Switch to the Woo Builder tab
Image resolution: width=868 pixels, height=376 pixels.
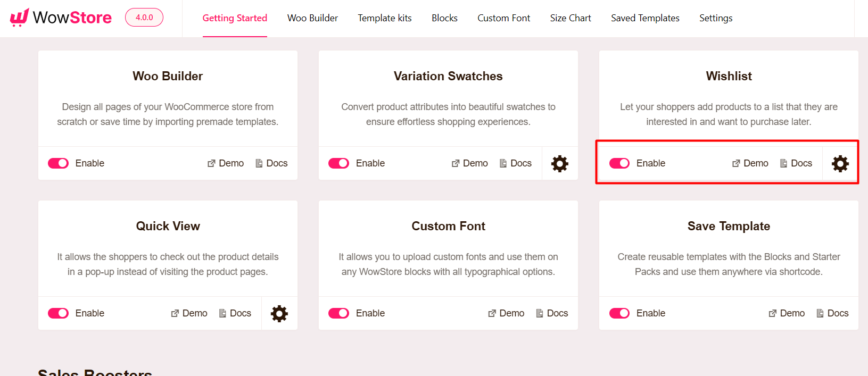coord(312,18)
